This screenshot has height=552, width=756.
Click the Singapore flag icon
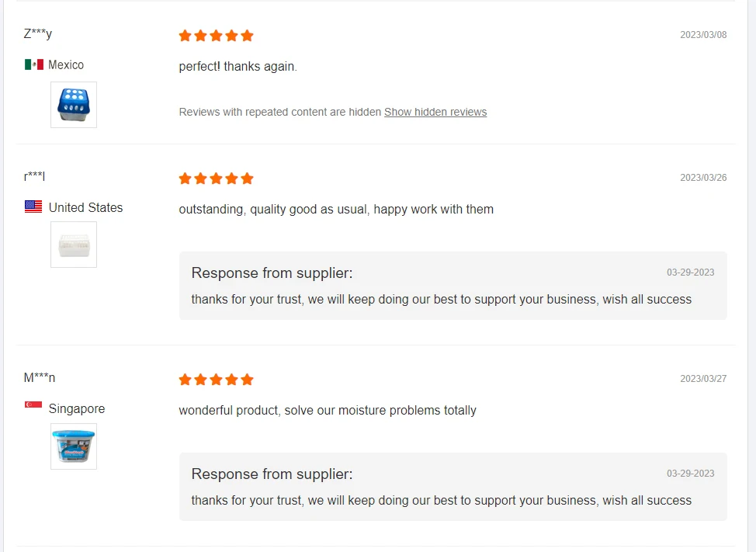[33, 405]
